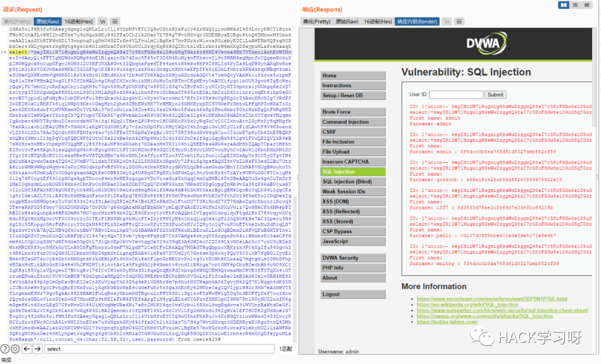Click response panel vertical scrollbar
The image size is (601, 364).
tap(595, 77)
